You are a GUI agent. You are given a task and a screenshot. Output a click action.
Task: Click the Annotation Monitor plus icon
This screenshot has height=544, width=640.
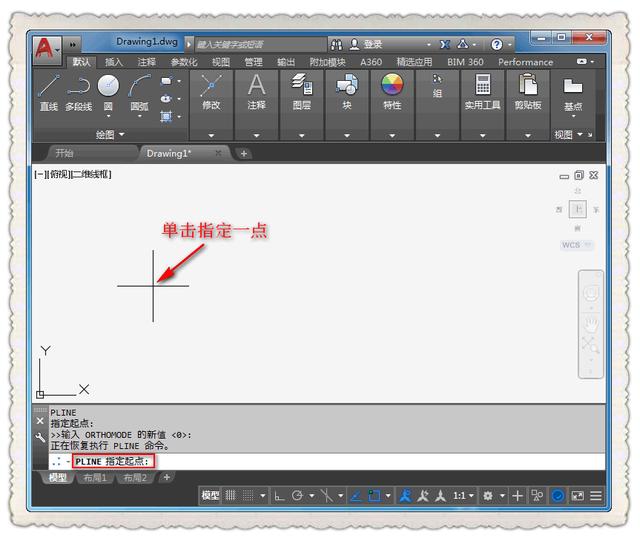(518, 496)
